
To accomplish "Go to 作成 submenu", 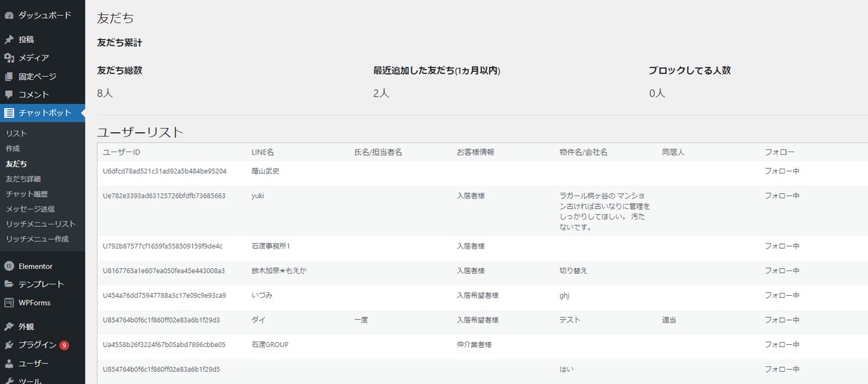I will [x=13, y=149].
